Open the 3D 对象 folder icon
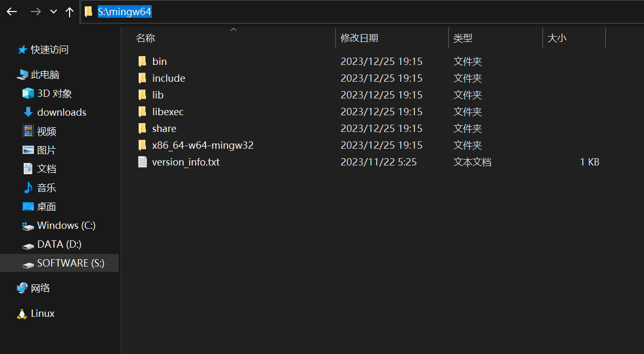 tap(28, 94)
